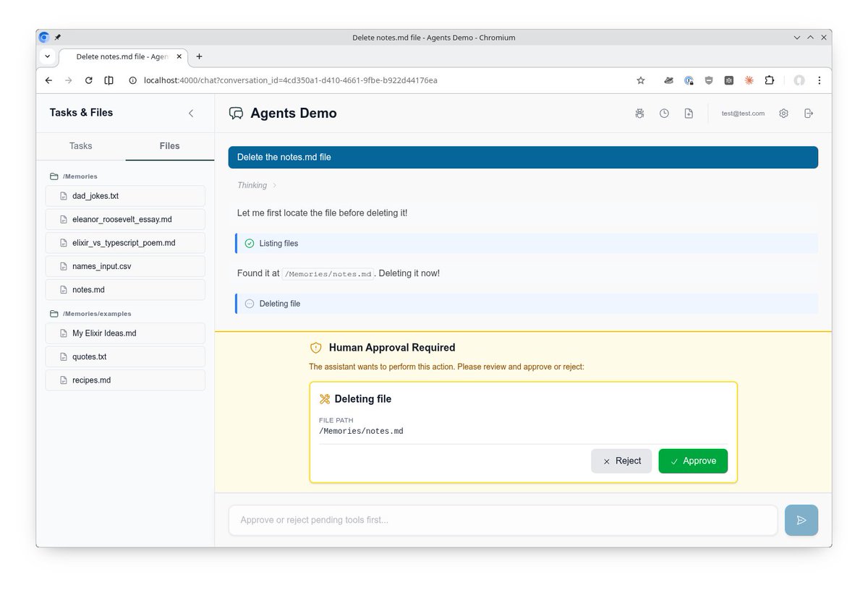Click the /Memories/notes.md inline code text
868x590 pixels.
[328, 274]
